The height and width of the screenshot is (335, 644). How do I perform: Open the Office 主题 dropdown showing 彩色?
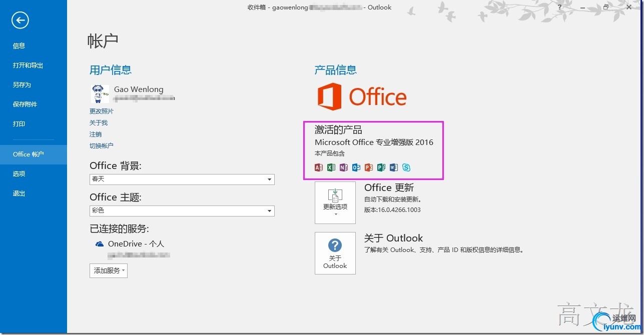pos(182,211)
